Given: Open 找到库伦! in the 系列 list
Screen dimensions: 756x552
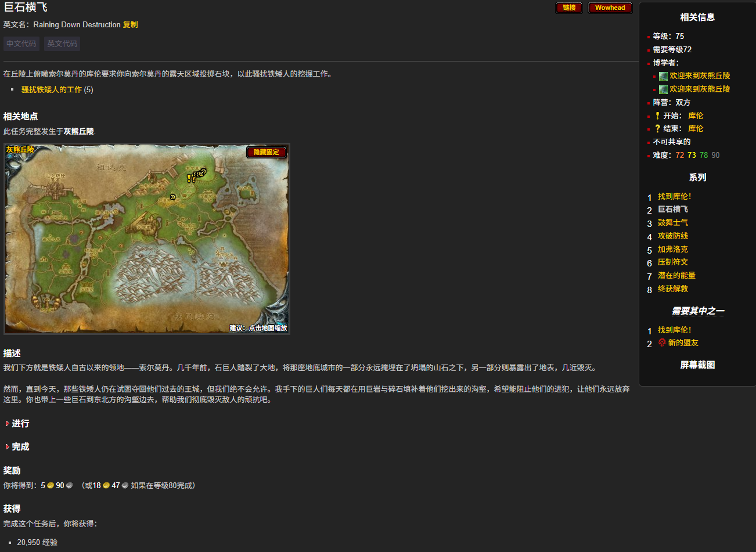Looking at the screenshot, I should coord(674,196).
